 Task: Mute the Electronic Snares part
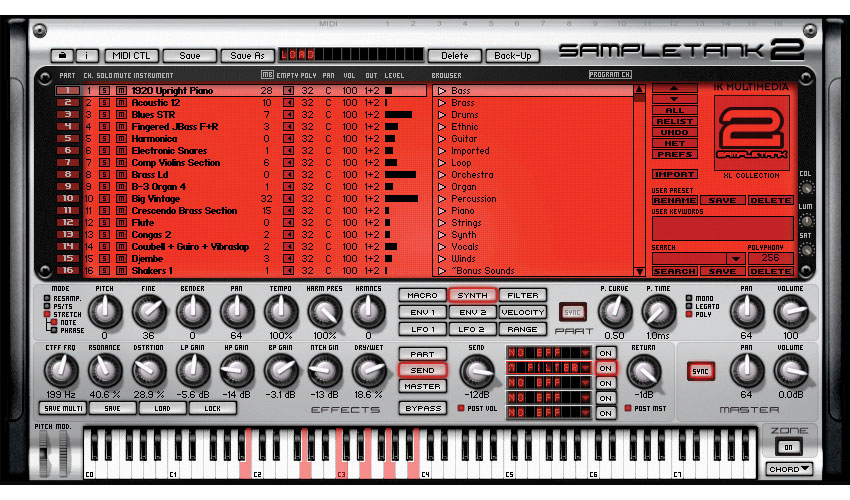[x=121, y=151]
